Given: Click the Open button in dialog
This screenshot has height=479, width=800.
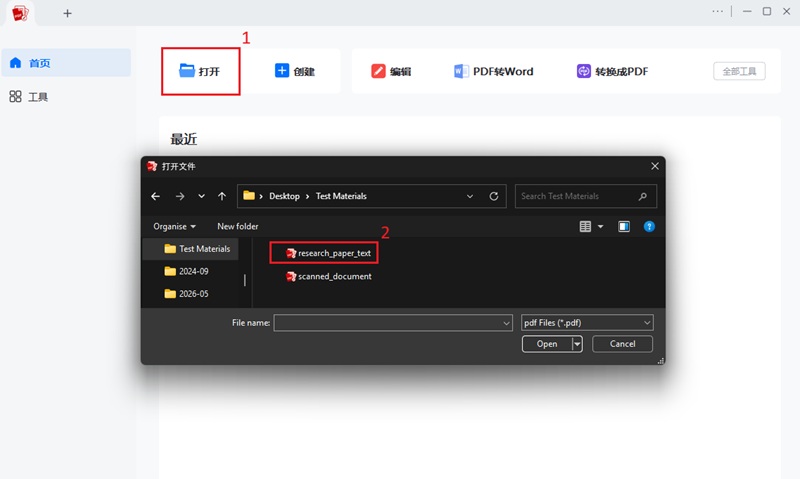Looking at the screenshot, I should coord(547,344).
